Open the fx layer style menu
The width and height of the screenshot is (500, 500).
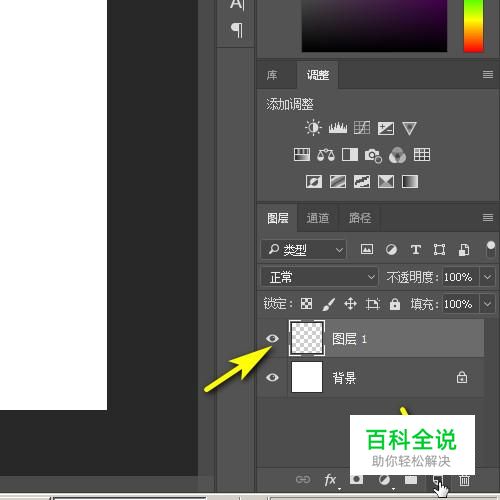[331, 480]
